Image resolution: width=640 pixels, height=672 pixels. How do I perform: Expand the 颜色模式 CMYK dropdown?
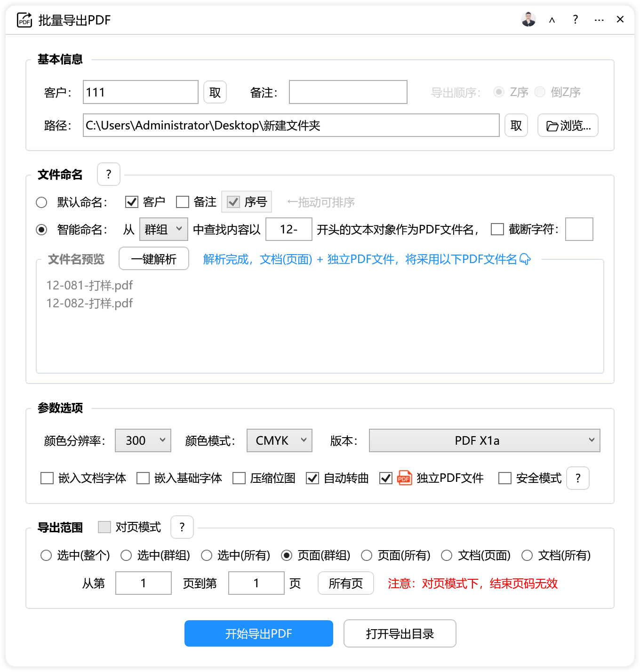(280, 440)
